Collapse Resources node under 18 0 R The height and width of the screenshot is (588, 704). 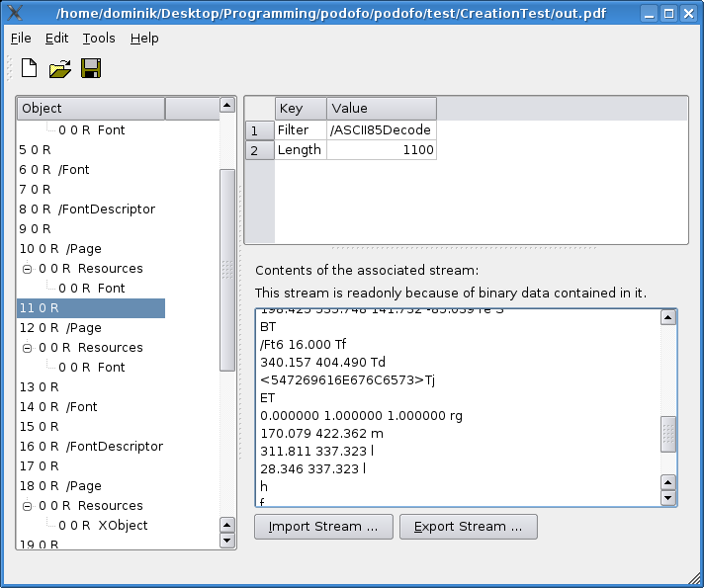28,506
